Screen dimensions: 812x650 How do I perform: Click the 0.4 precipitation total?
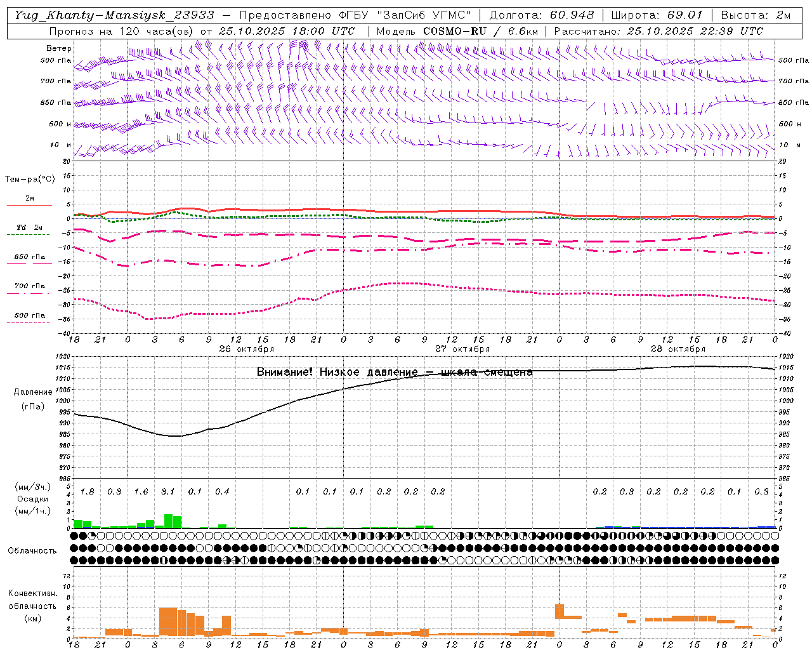tap(222, 492)
